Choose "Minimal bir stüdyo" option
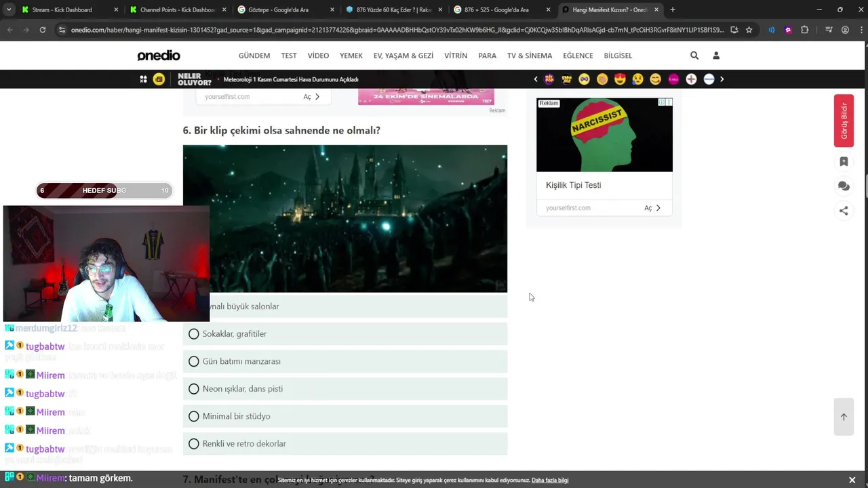 (345, 416)
